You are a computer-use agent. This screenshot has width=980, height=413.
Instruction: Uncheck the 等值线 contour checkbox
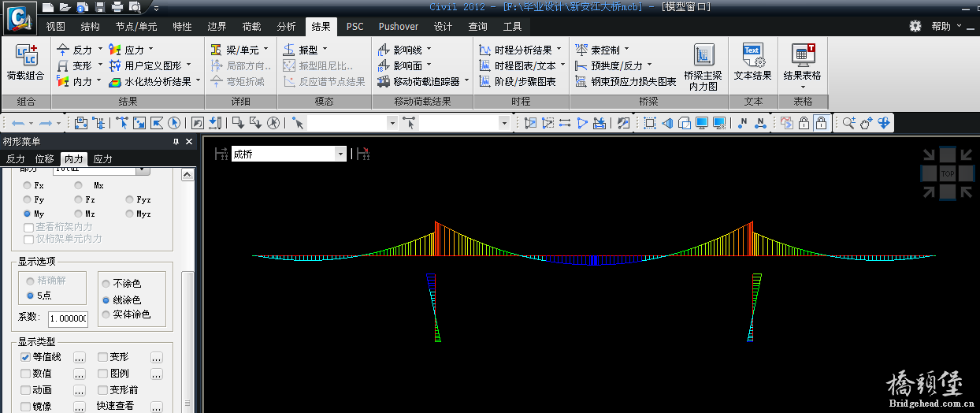coord(25,357)
